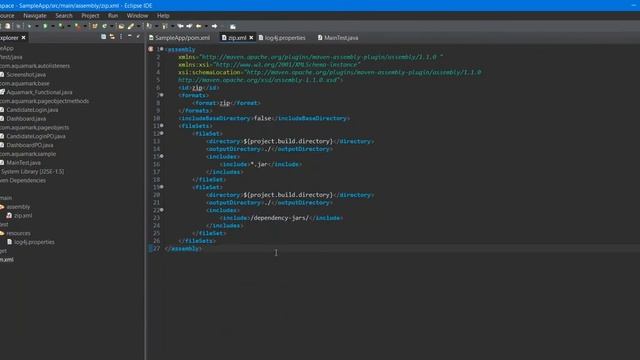Collapse the assembly element fold on line 1
The image size is (640, 360).
coord(162,49)
